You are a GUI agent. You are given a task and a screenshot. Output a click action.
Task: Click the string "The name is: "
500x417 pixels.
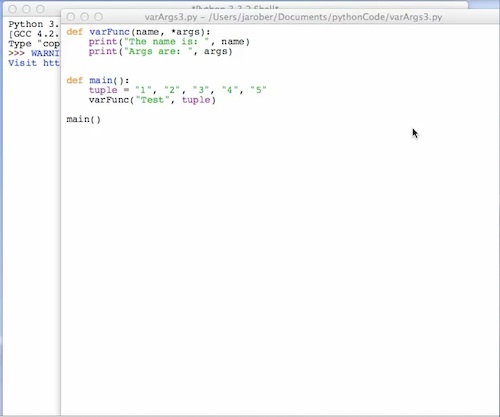click(x=167, y=42)
